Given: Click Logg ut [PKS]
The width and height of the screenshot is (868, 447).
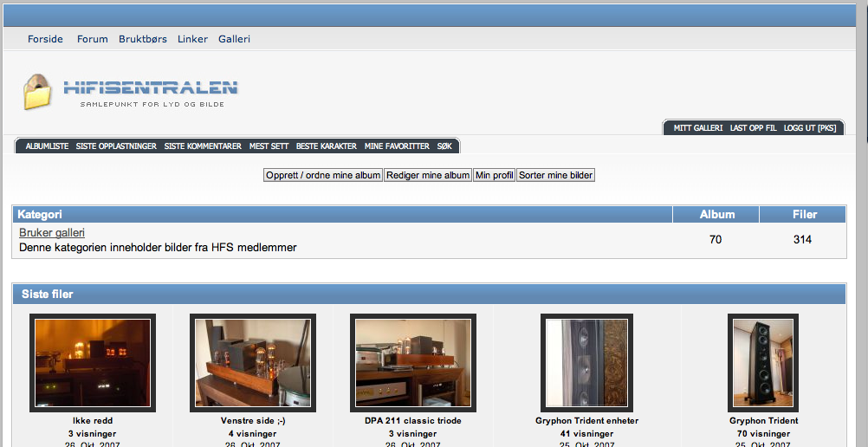Looking at the screenshot, I should point(810,128).
